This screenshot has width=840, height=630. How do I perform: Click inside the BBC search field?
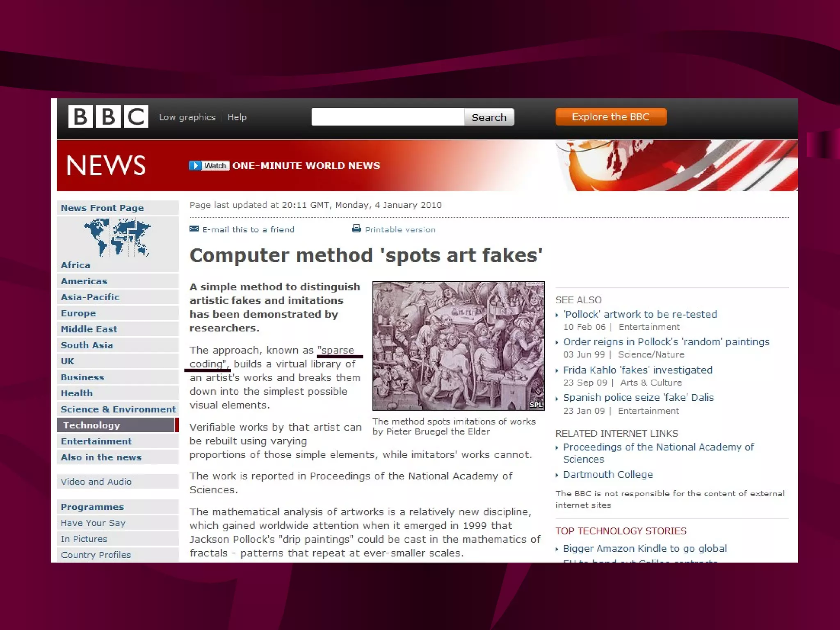coord(388,117)
